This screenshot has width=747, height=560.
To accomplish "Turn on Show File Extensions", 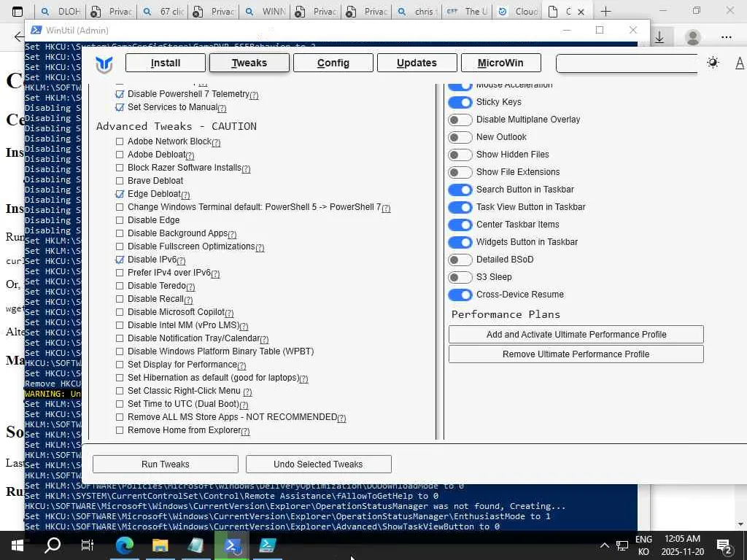I will 460,172.
